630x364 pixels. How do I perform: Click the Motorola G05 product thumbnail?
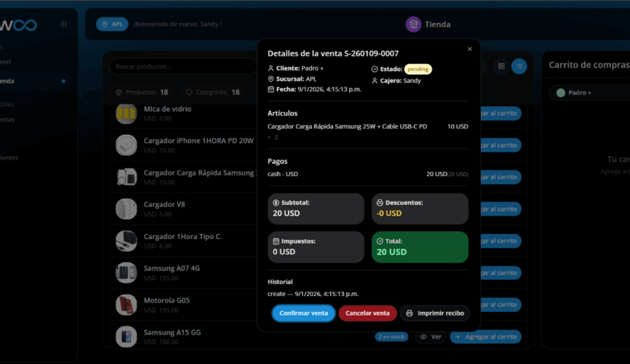click(x=126, y=305)
